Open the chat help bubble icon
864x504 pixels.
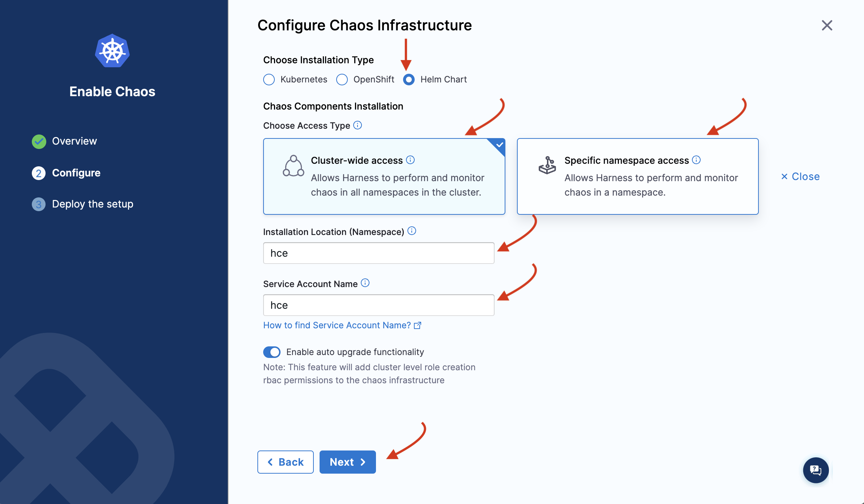click(816, 470)
